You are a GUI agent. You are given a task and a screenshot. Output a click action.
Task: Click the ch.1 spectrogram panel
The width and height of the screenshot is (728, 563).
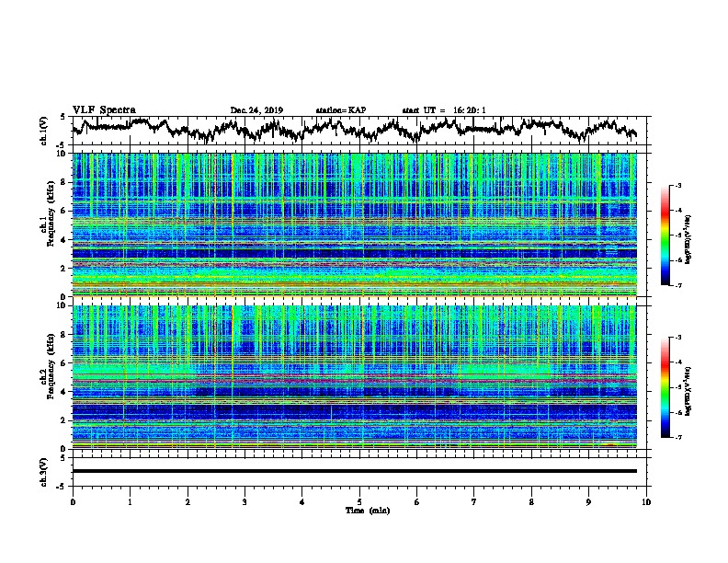355,224
